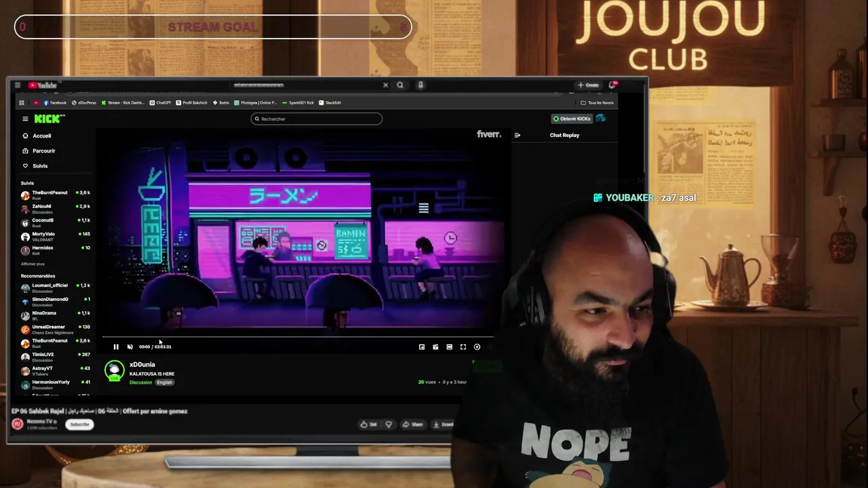The width and height of the screenshot is (868, 488).
Task: Open the xD0unia channel name link
Action: 142,365
